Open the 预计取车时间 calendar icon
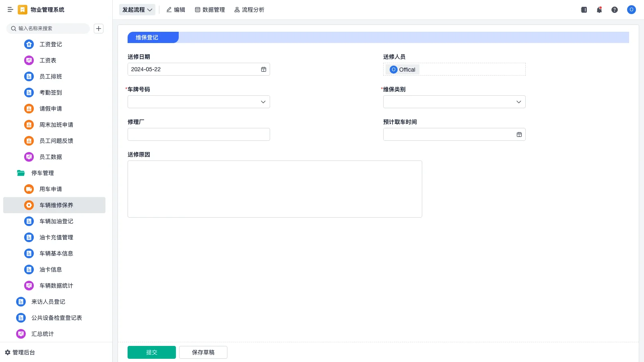Screen dimensions: 644x362 pyautogui.click(x=519, y=134)
